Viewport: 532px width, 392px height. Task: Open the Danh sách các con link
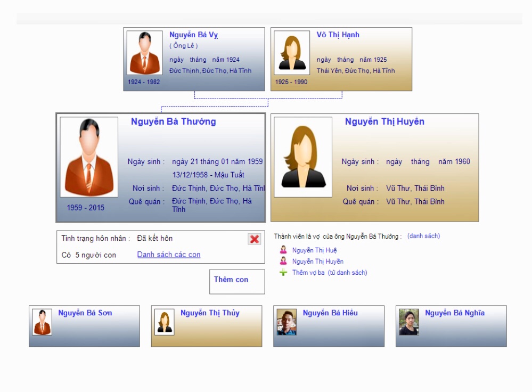[x=169, y=255]
